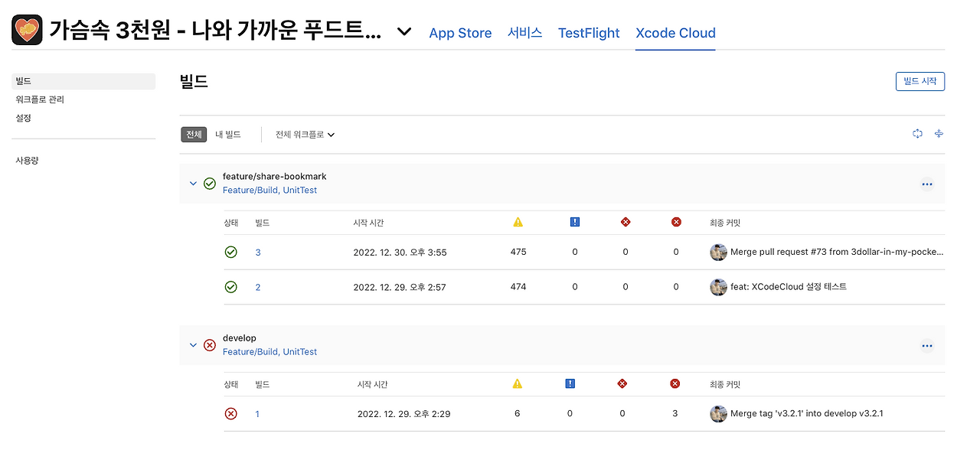Click commit message 'Merge tag v3.2.1 into develop'
Screen dimensions: 980x476
[x=807, y=414]
